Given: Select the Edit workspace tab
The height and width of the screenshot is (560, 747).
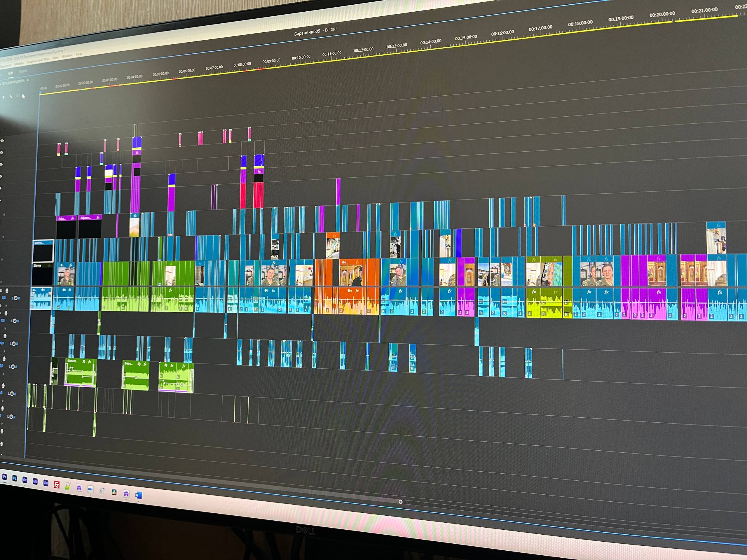Looking at the screenshot, I should point(11,73).
